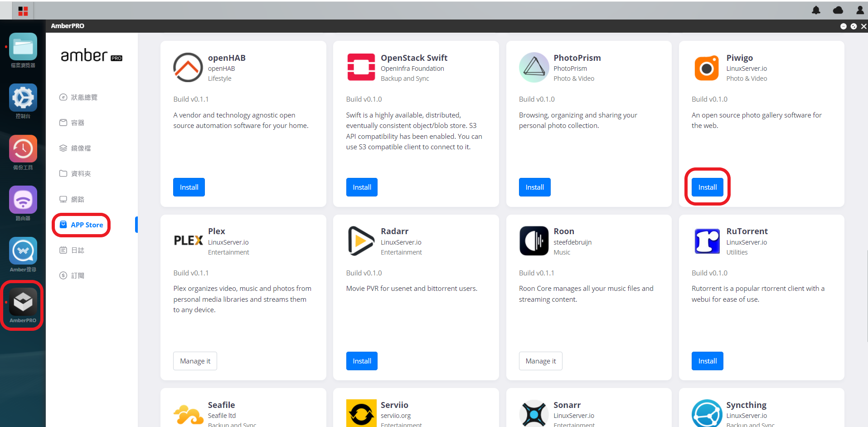Click the Syncthing app logo
Image resolution: width=868 pixels, height=427 pixels.
pos(707,413)
